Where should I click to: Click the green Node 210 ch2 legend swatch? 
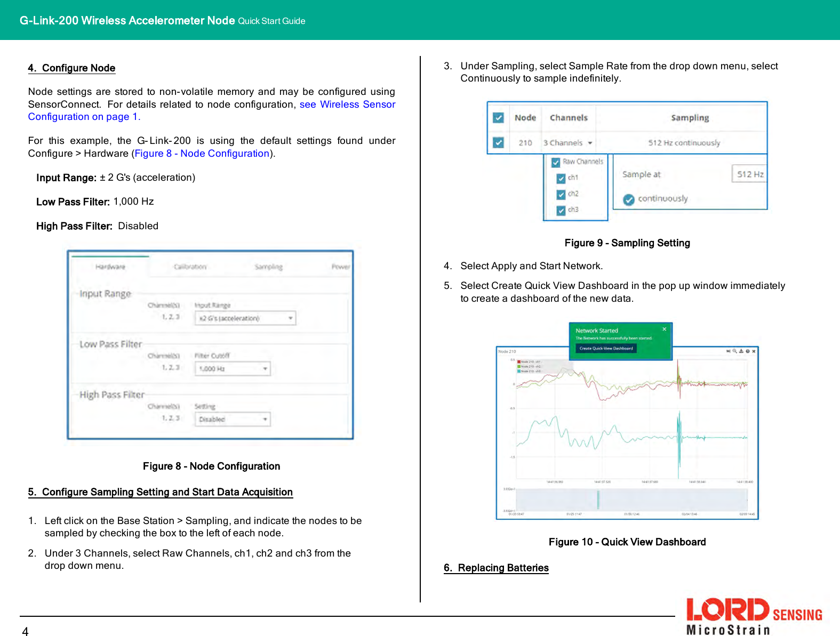(519, 366)
